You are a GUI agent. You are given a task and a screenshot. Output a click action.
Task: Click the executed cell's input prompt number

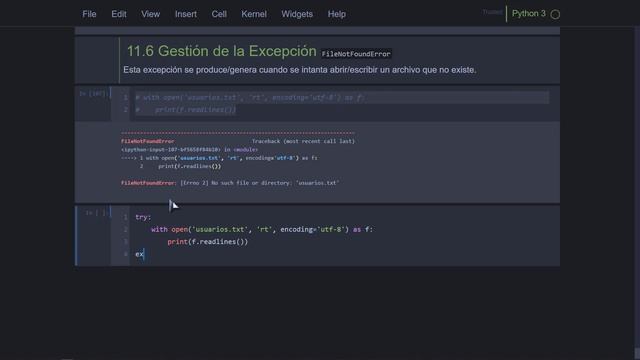click(93, 93)
